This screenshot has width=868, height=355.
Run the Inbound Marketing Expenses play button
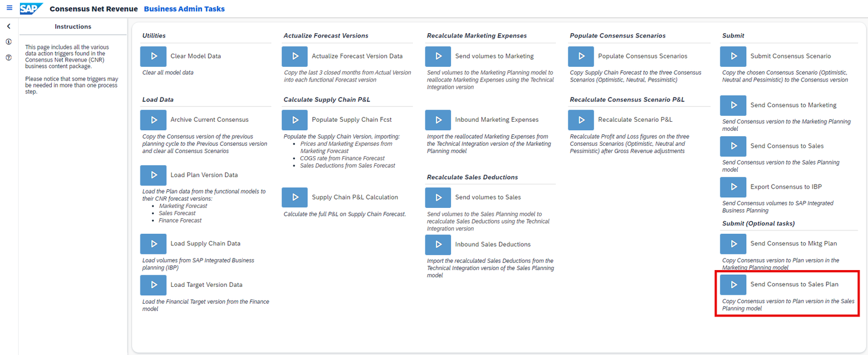click(x=438, y=120)
